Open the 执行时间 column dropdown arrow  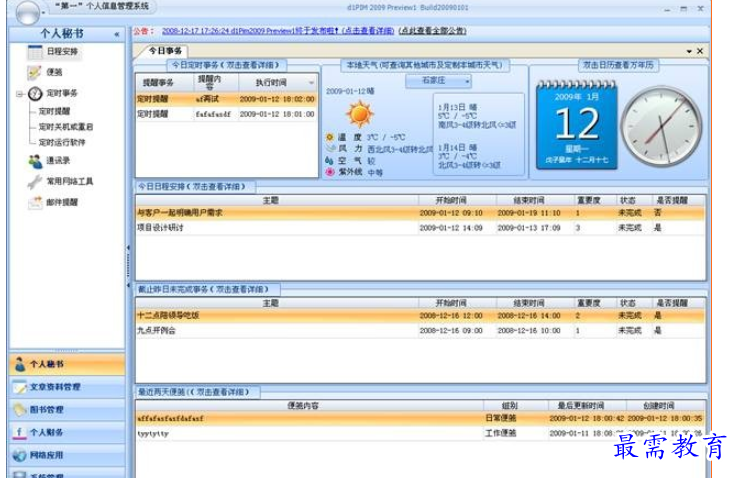pyautogui.click(x=311, y=83)
